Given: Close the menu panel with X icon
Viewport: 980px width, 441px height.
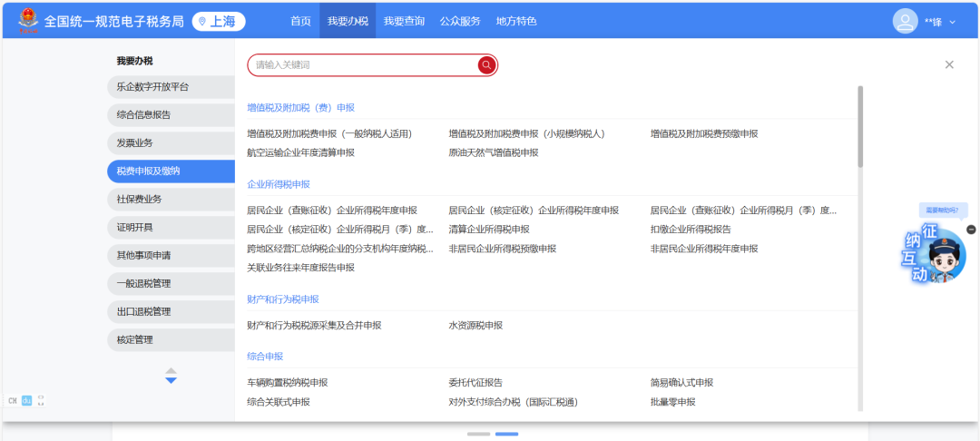Looking at the screenshot, I should [949, 64].
